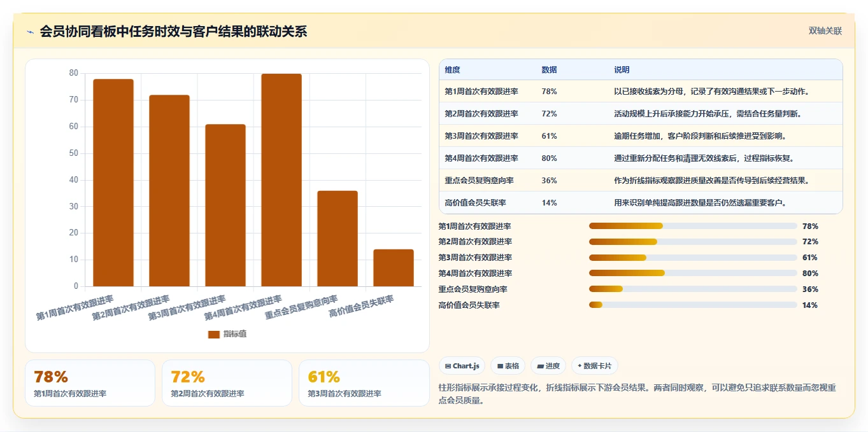Open the 72% data card
The height and width of the screenshot is (432, 868).
(x=227, y=383)
